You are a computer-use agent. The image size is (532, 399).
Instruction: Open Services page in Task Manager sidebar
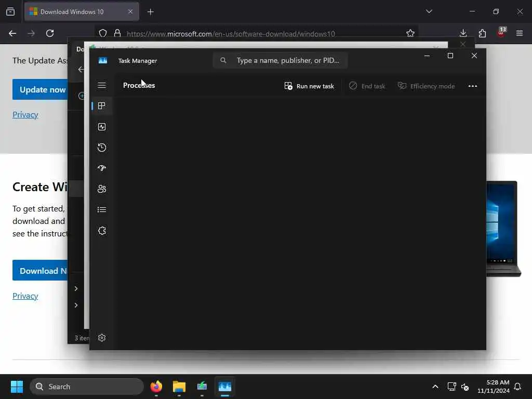[102, 231]
